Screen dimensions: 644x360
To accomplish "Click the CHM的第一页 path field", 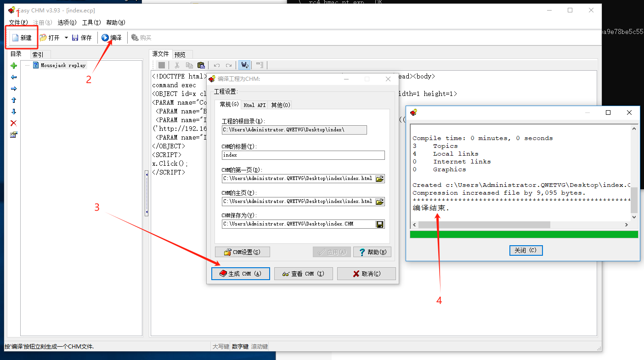I will 298,179.
